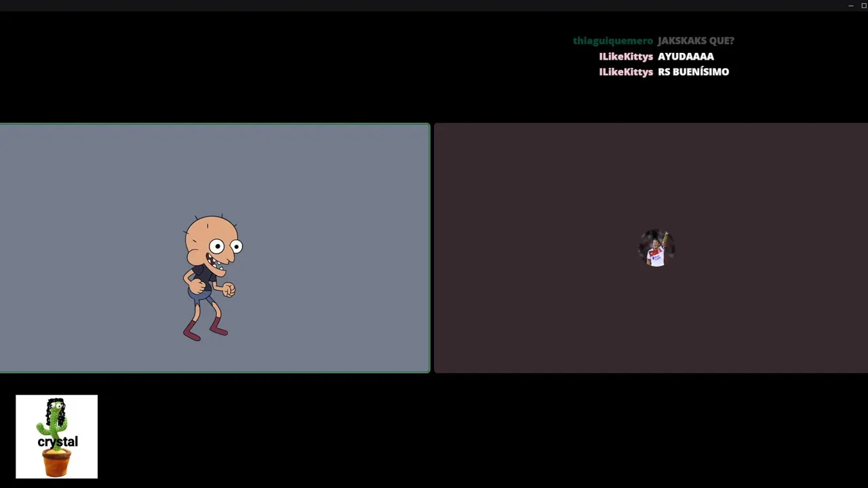Click ILikeKittys beside the AYUDAAAA message
Screen dimensions: 868x488
(x=626, y=56)
